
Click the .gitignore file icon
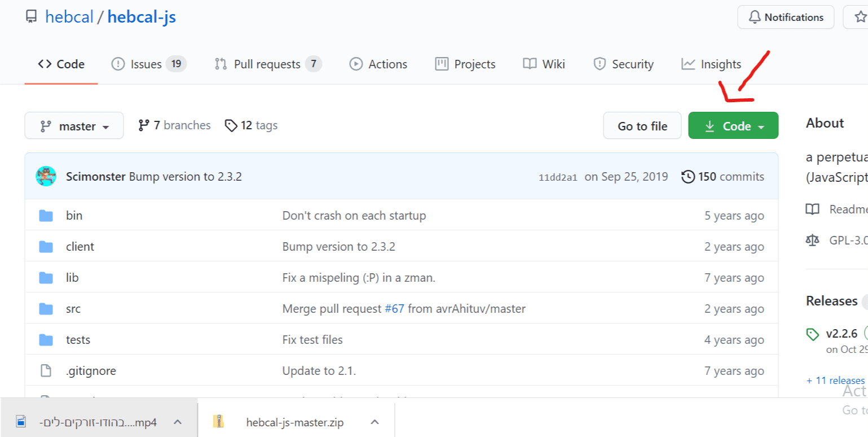pos(46,371)
